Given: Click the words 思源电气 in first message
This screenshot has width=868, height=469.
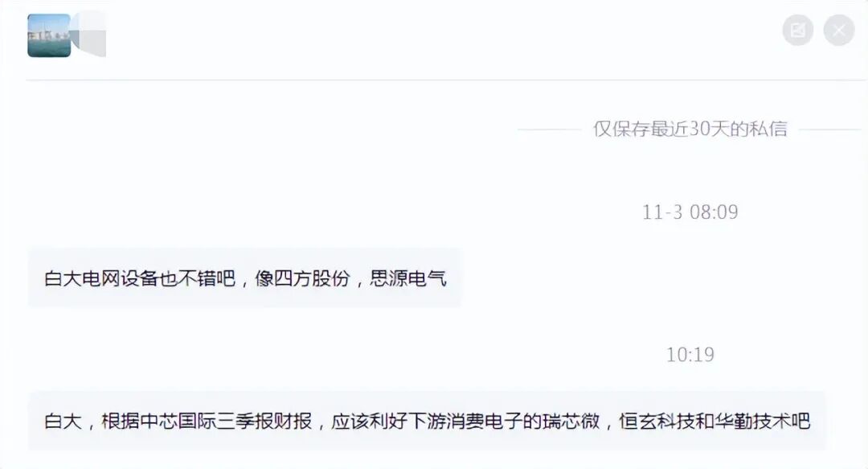Looking at the screenshot, I should 408,278.
